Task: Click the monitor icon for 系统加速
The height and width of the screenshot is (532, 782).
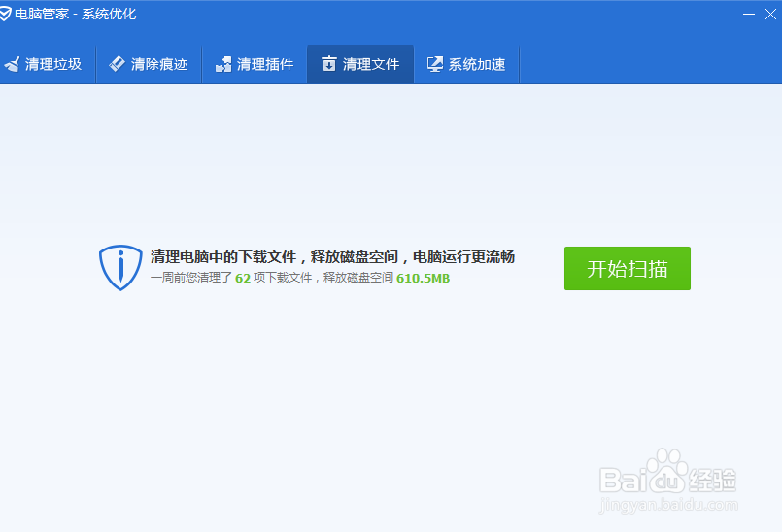Action: (x=435, y=64)
